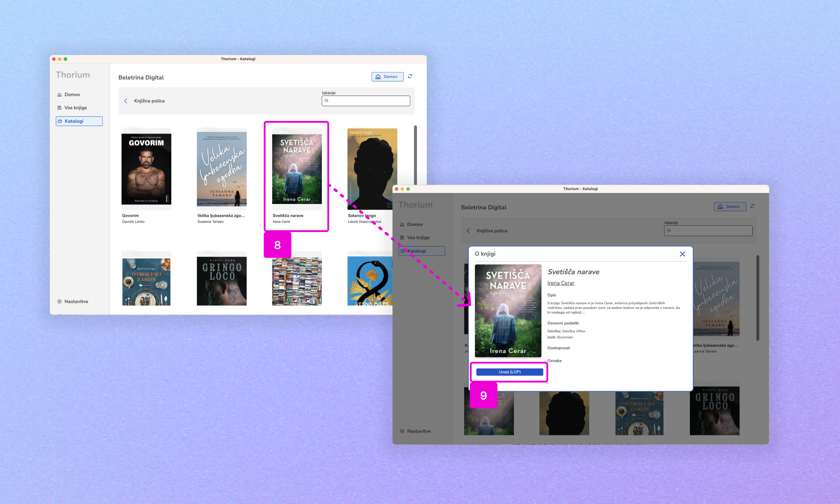
Task: Focus the Iskanje search field in the front window
Action: [x=708, y=230]
